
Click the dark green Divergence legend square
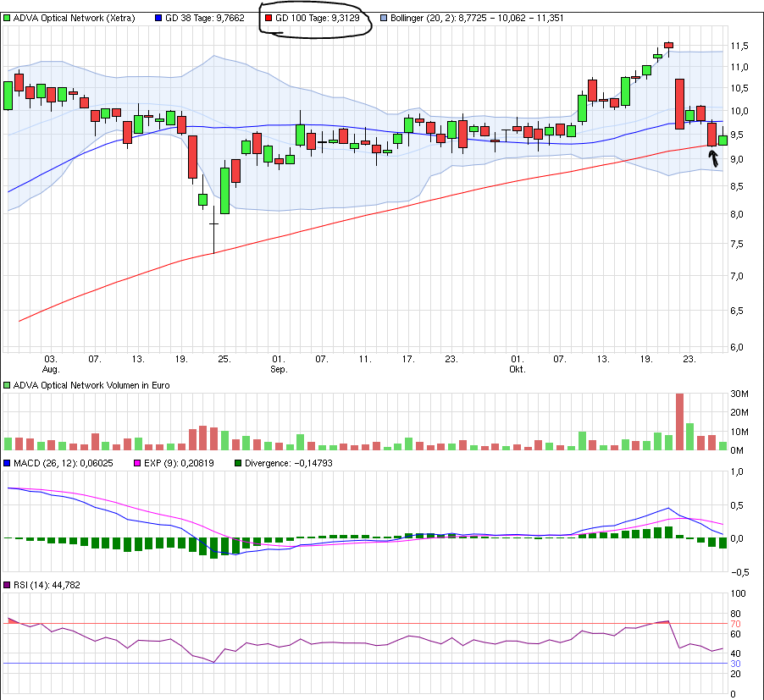click(238, 463)
